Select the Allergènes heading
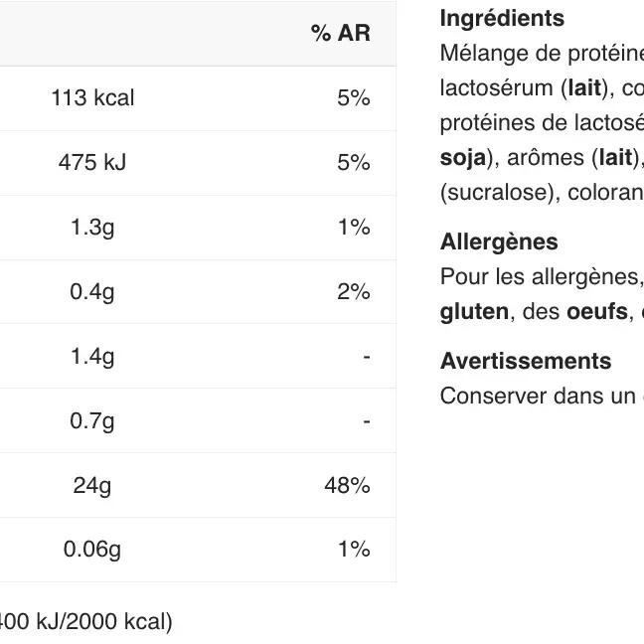The height and width of the screenshot is (644, 644). pyautogui.click(x=499, y=242)
